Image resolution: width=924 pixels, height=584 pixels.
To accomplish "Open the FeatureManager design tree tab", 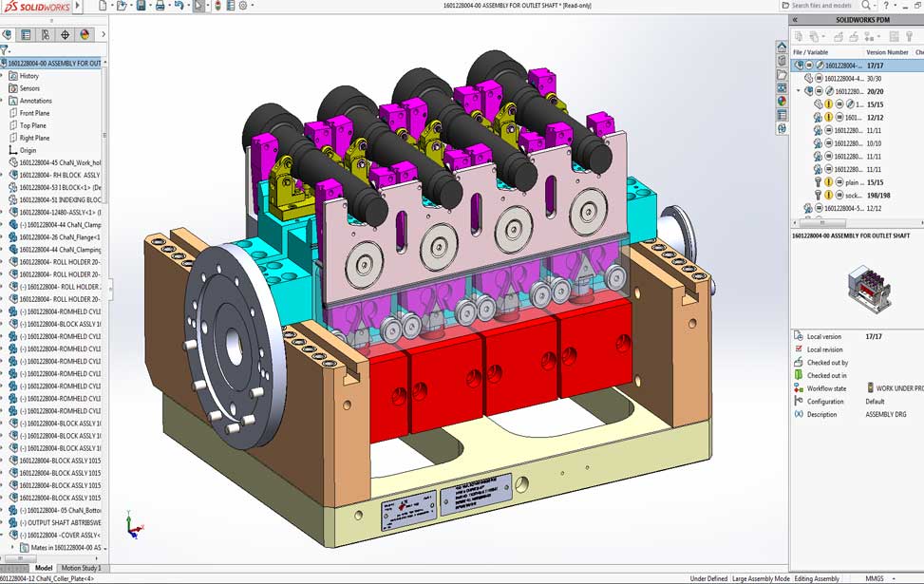I will (7, 35).
